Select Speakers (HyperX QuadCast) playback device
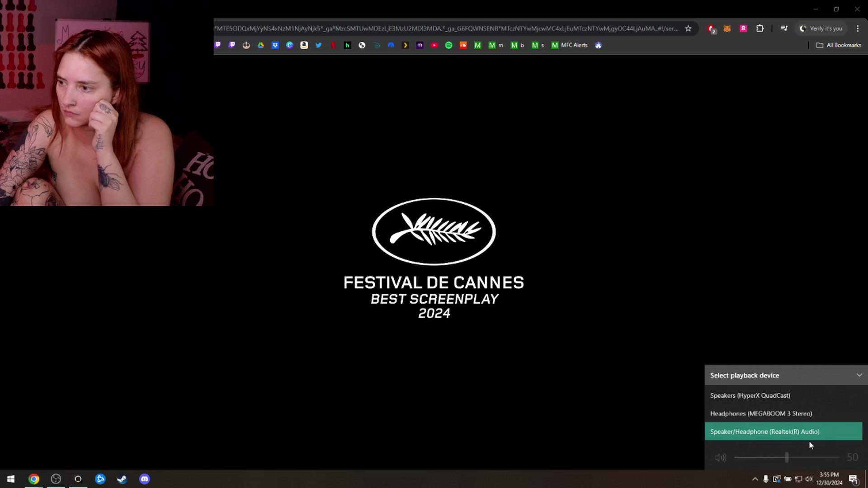 click(783, 395)
